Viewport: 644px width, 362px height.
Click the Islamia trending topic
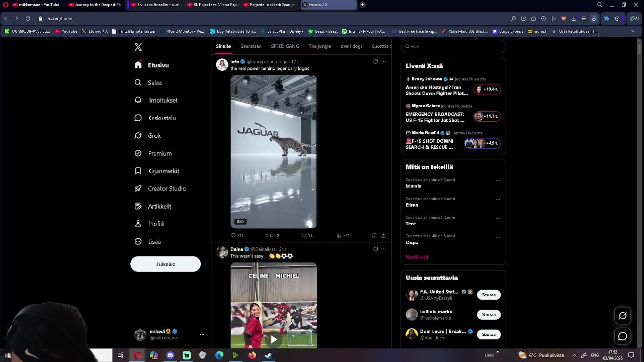pos(414,186)
